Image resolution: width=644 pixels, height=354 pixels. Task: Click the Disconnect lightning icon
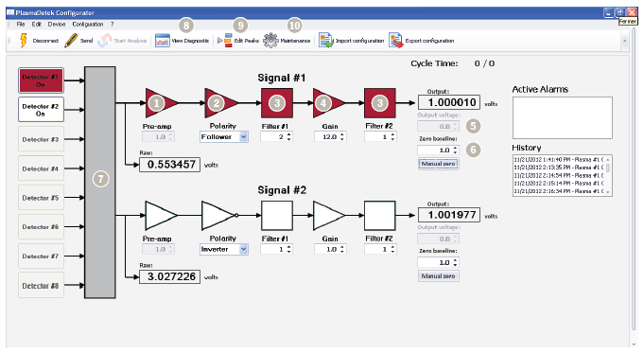click(x=24, y=41)
